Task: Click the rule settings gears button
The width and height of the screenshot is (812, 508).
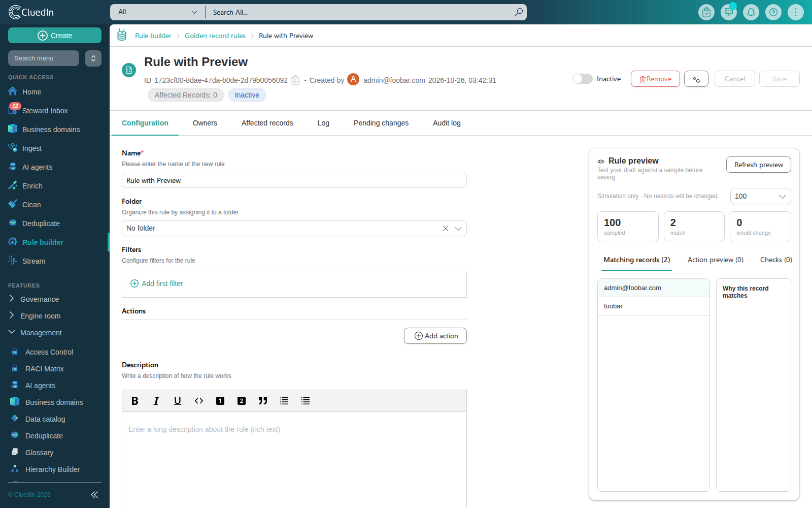Action: pyautogui.click(x=696, y=79)
